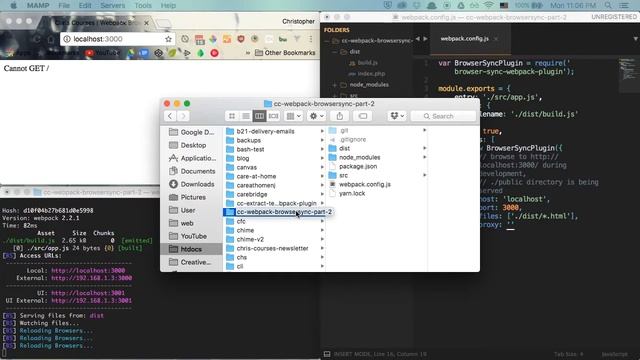Screen dimensions: 640x360
Task: Open the Tools menu
Action: point(143,5)
